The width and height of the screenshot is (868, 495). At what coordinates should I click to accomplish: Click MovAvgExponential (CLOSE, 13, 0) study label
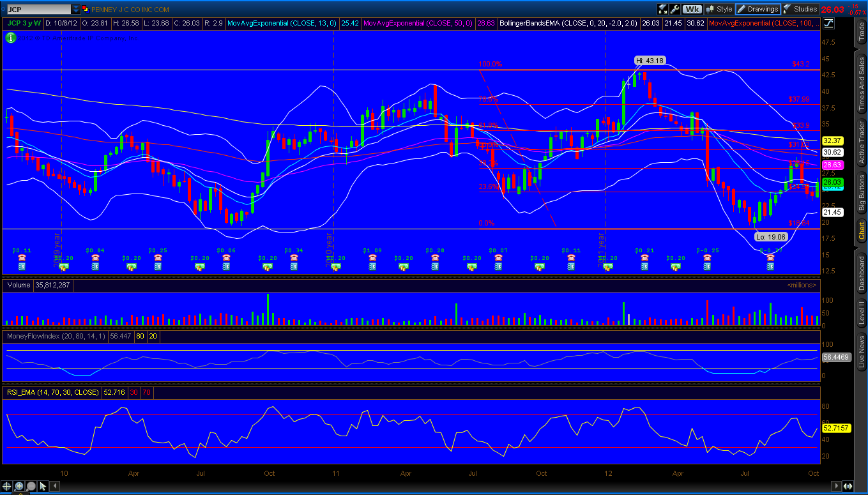click(x=282, y=23)
